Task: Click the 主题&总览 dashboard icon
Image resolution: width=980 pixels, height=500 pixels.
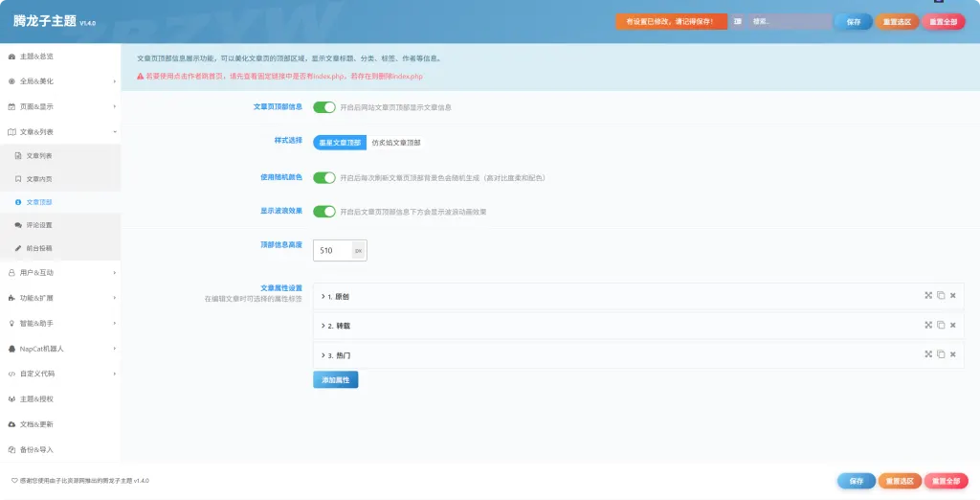Action: coord(11,57)
